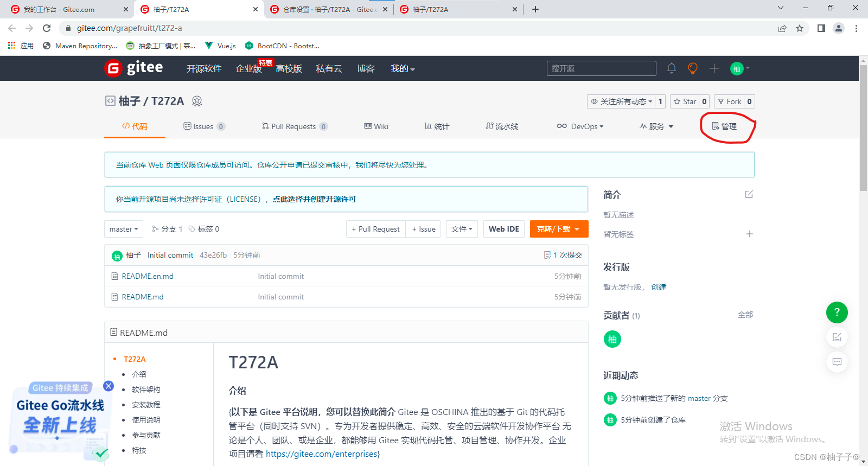Open the README.en.md file
Image resolution: width=868 pixels, height=466 pixels.
coord(148,276)
